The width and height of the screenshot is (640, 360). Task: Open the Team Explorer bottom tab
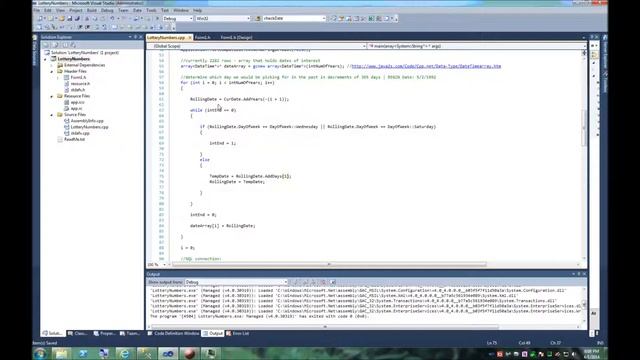click(x=130, y=333)
